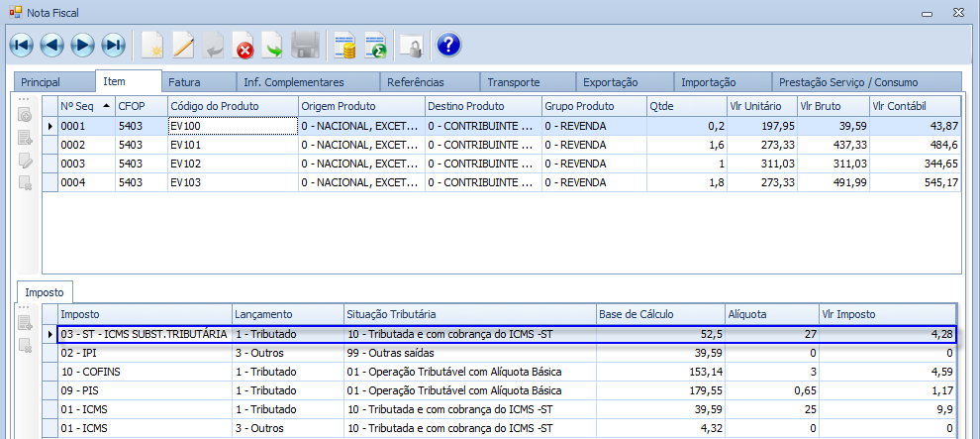Viewport: 980px width, 439px height.
Task: Jump to the last record
Action: coord(114,45)
